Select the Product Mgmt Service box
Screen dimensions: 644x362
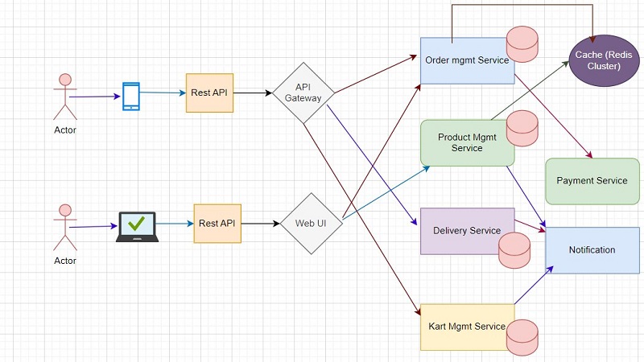click(x=467, y=143)
